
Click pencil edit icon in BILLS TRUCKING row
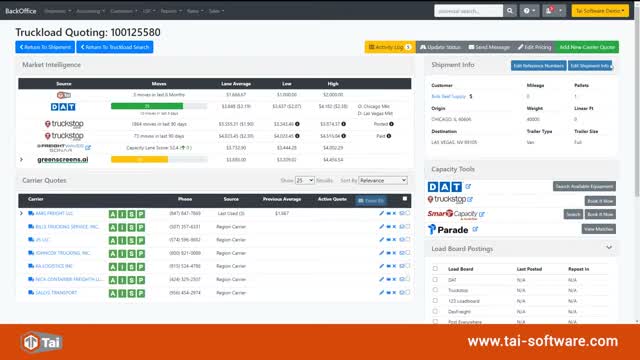[381, 227]
